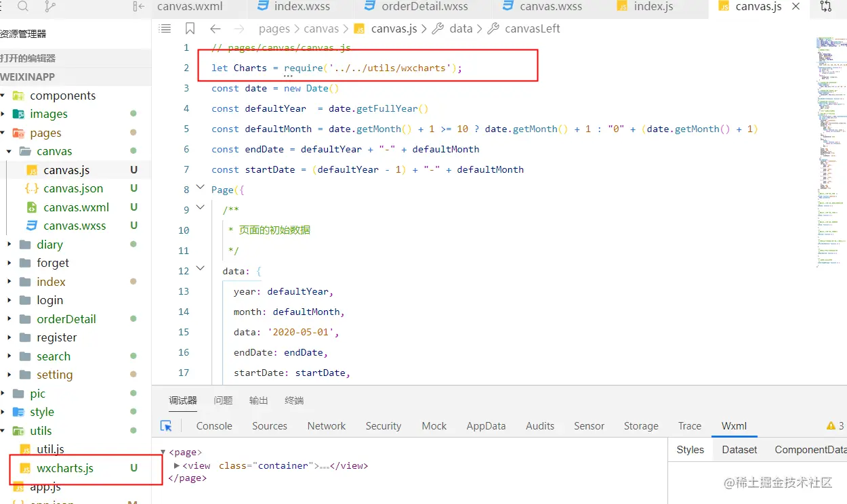Fold the Page block at line 8

(x=200, y=187)
